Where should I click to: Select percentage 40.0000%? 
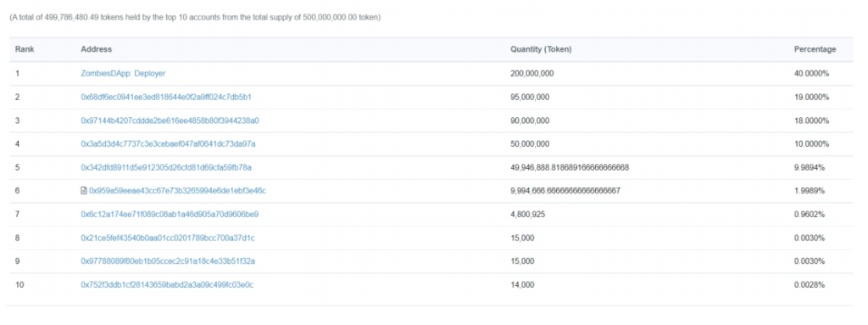click(x=811, y=73)
